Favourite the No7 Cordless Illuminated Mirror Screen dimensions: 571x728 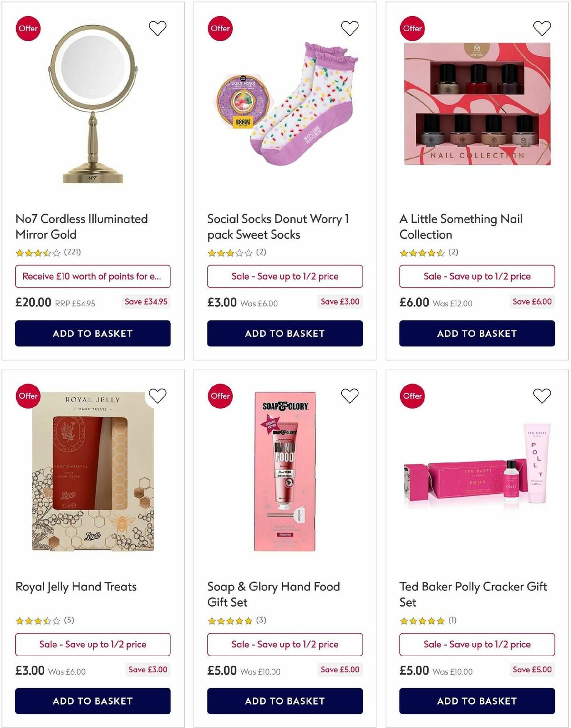coord(158,28)
